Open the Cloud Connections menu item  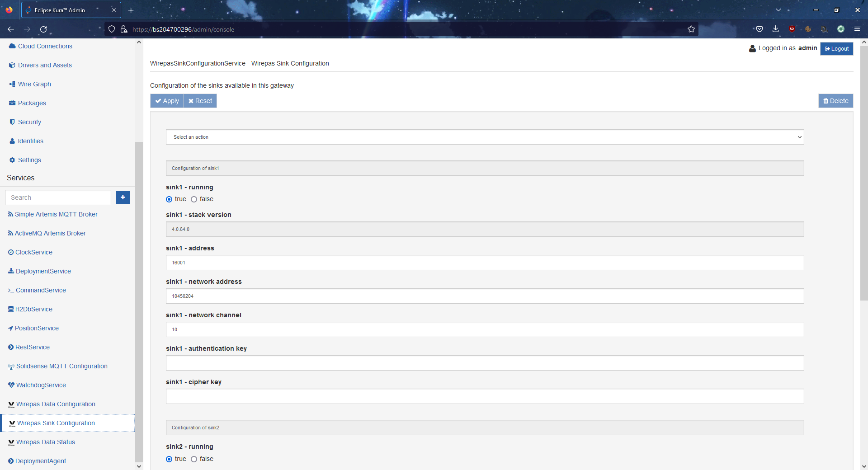pos(45,46)
